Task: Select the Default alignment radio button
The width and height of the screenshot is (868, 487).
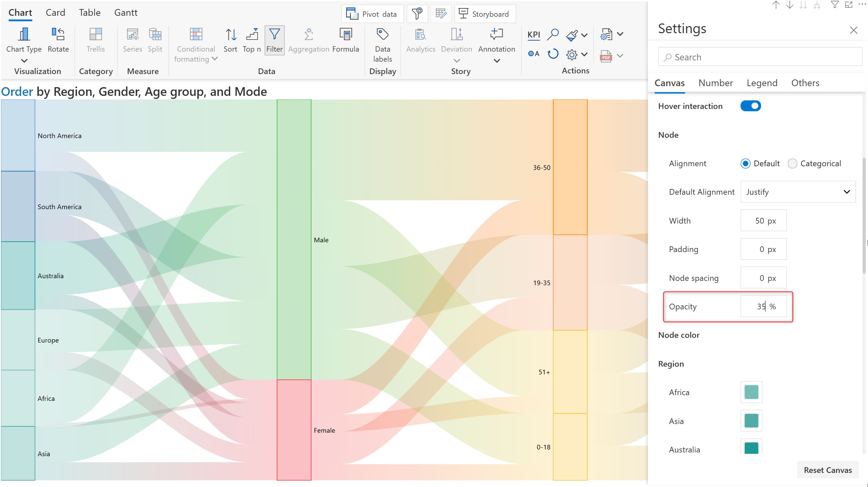Action: (745, 164)
